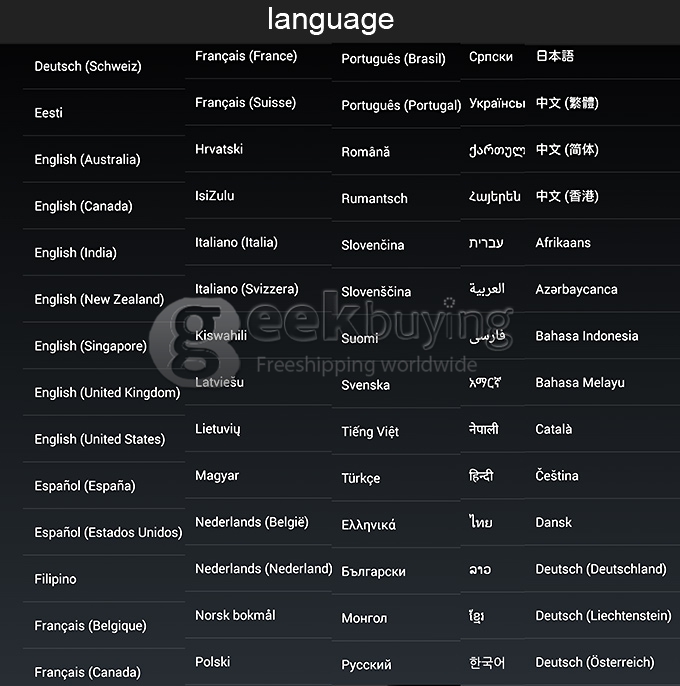Select Português (Brasil) option
This screenshot has width=680, height=686.
pyautogui.click(x=393, y=59)
